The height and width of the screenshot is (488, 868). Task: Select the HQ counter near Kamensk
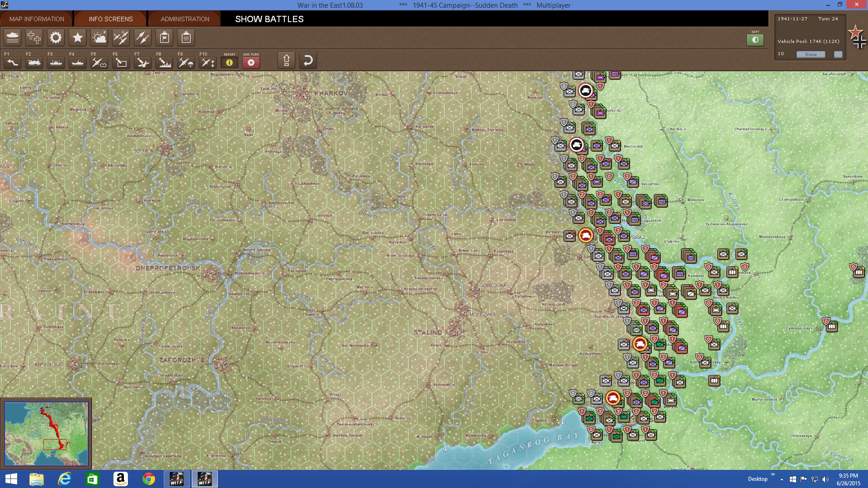click(679, 273)
